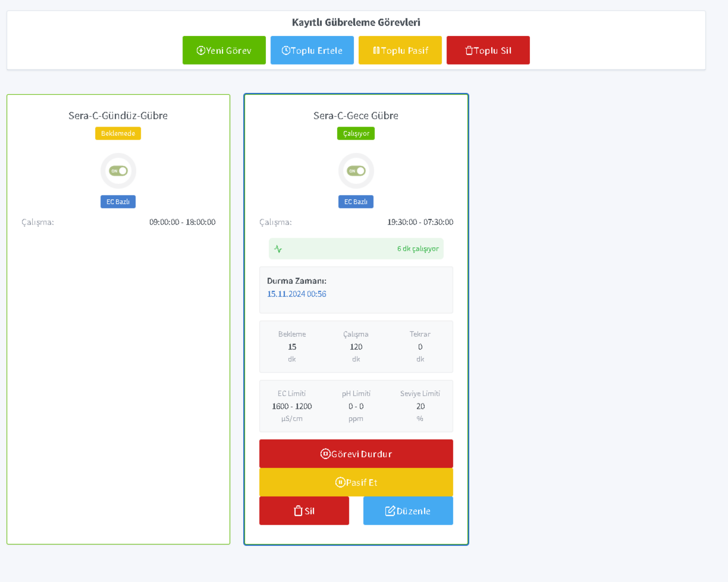The height and width of the screenshot is (582, 728).
Task: Select the Sera-C-Gündüz-Gübre card title
Action: (118, 115)
